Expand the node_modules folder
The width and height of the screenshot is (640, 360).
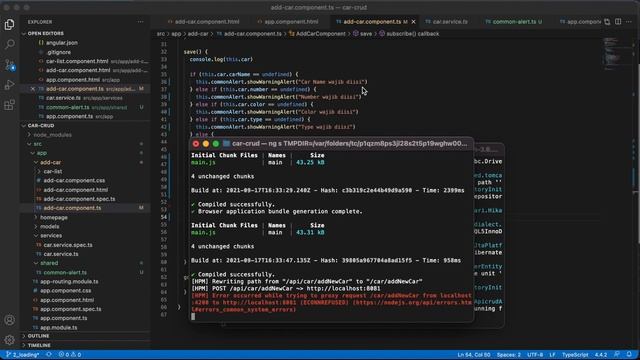(x=53, y=135)
